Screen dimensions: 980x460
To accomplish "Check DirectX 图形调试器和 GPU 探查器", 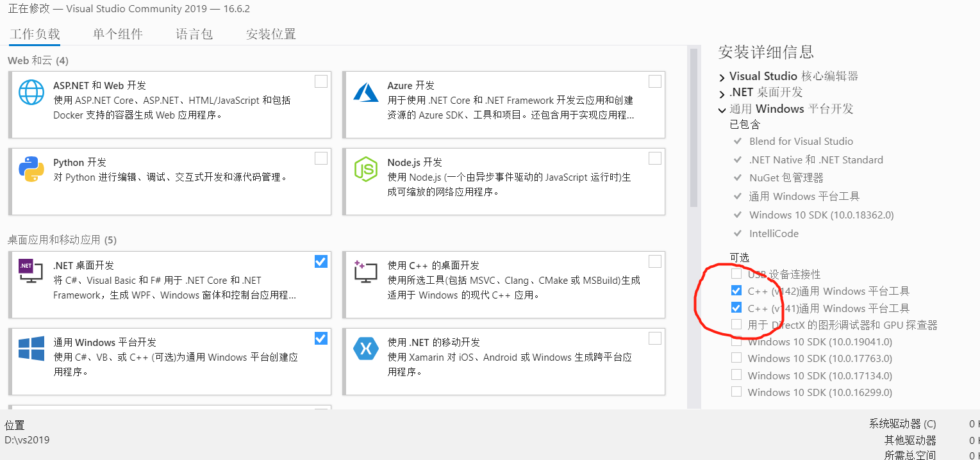I will (x=736, y=325).
